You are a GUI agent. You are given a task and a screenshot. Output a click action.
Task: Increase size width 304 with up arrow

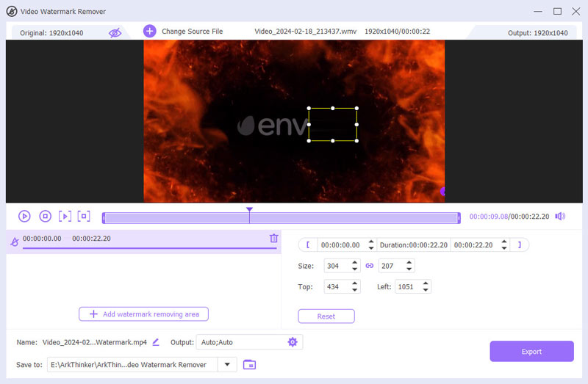355,263
